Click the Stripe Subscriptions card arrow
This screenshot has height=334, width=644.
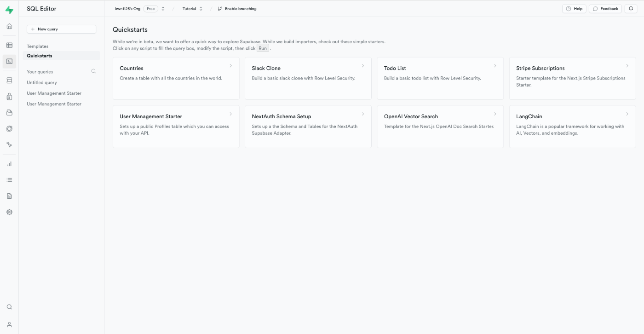coord(627,66)
